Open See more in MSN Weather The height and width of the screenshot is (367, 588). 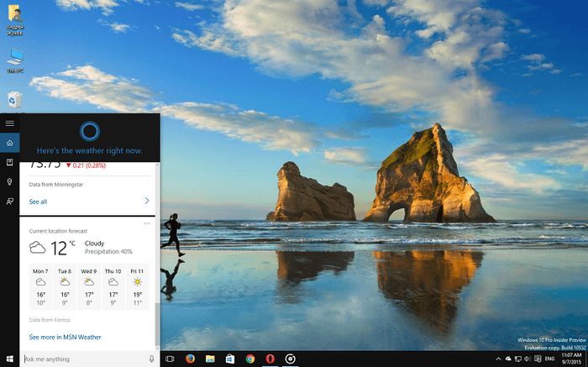pyautogui.click(x=65, y=337)
